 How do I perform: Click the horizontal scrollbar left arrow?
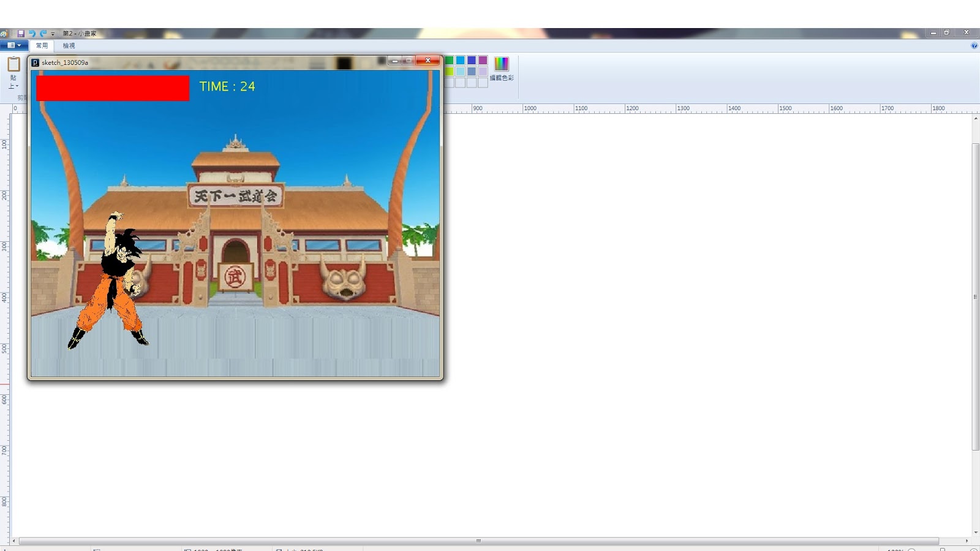coord(14,541)
